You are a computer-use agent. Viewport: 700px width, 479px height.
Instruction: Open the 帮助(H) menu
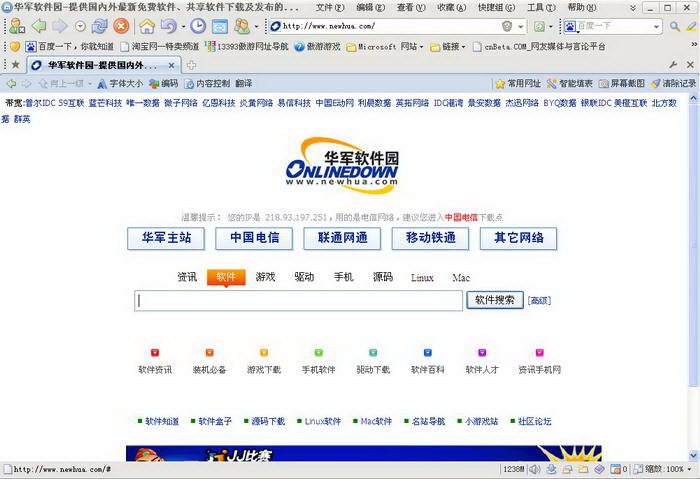(582, 8)
